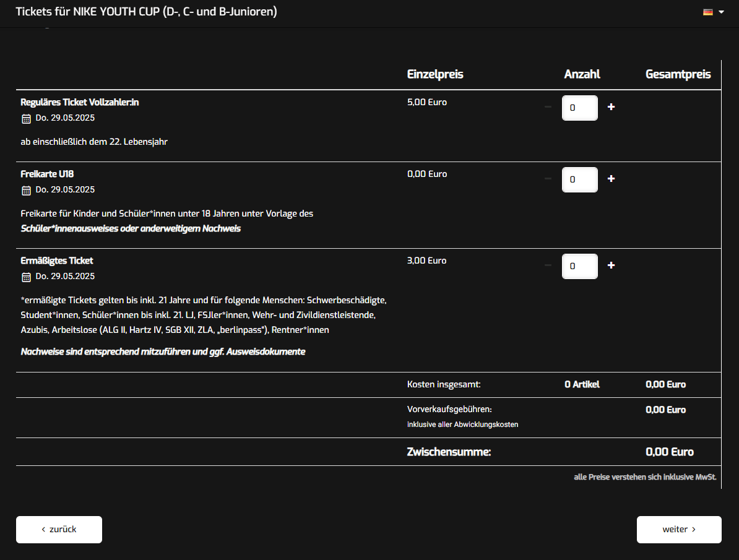Click the 'Gesamtpreis' column header
This screenshot has height=560, width=739.
pos(678,74)
